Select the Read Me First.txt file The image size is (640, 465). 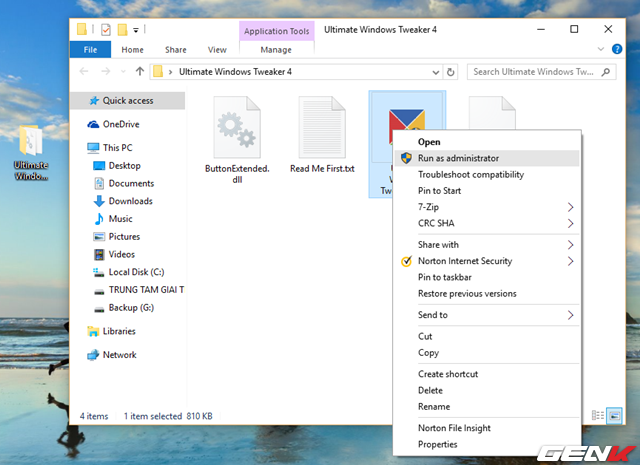tap(322, 136)
